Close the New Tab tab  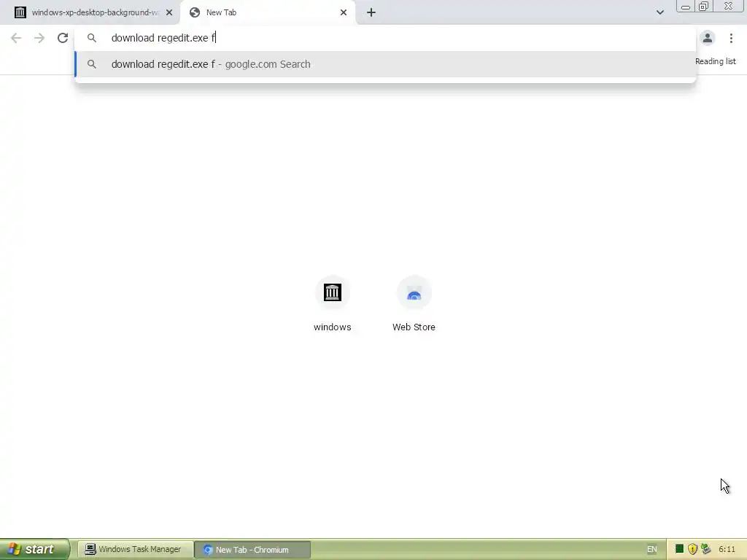pyautogui.click(x=344, y=12)
